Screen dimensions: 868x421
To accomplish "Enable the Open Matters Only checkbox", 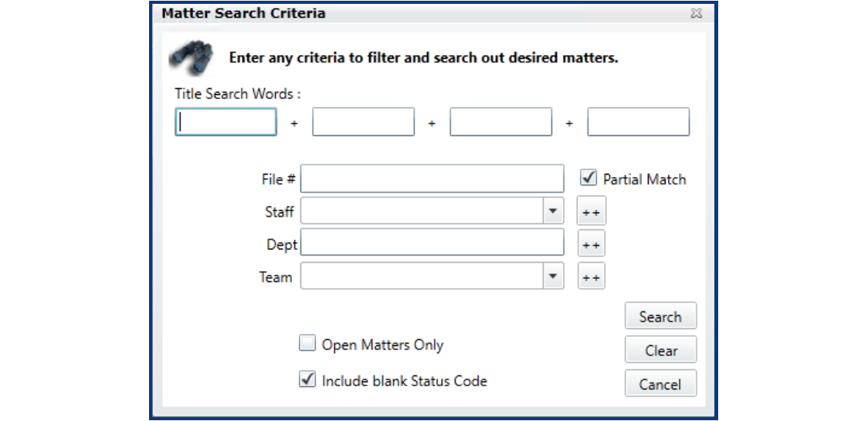I will coord(307,344).
